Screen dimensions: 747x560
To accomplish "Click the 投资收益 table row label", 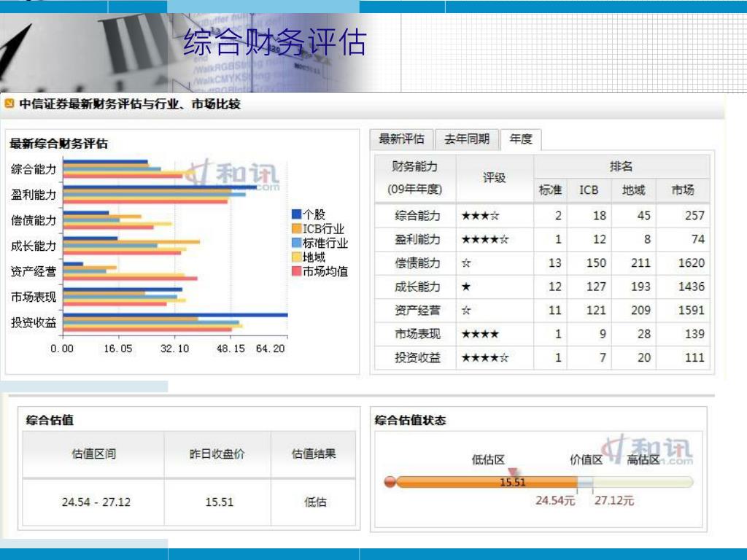I will point(417,357).
